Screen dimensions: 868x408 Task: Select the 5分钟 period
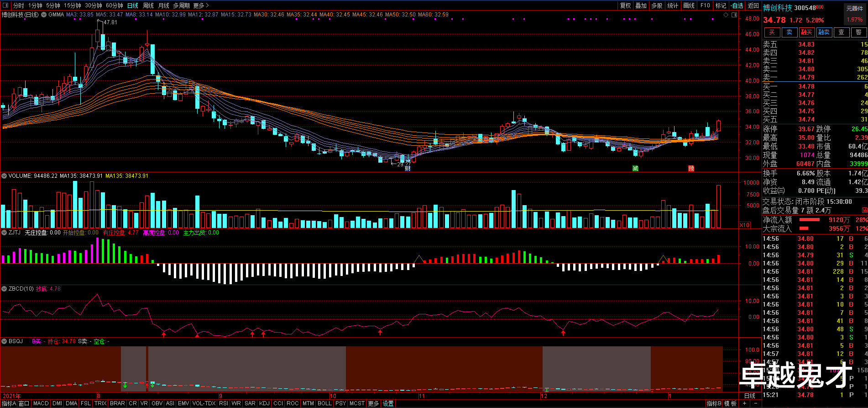[x=53, y=5]
